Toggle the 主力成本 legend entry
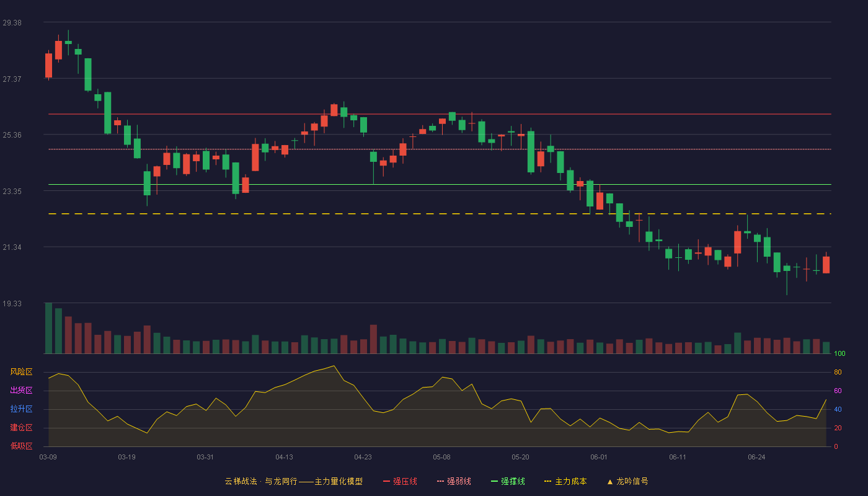The height and width of the screenshot is (496, 868). coord(565,481)
